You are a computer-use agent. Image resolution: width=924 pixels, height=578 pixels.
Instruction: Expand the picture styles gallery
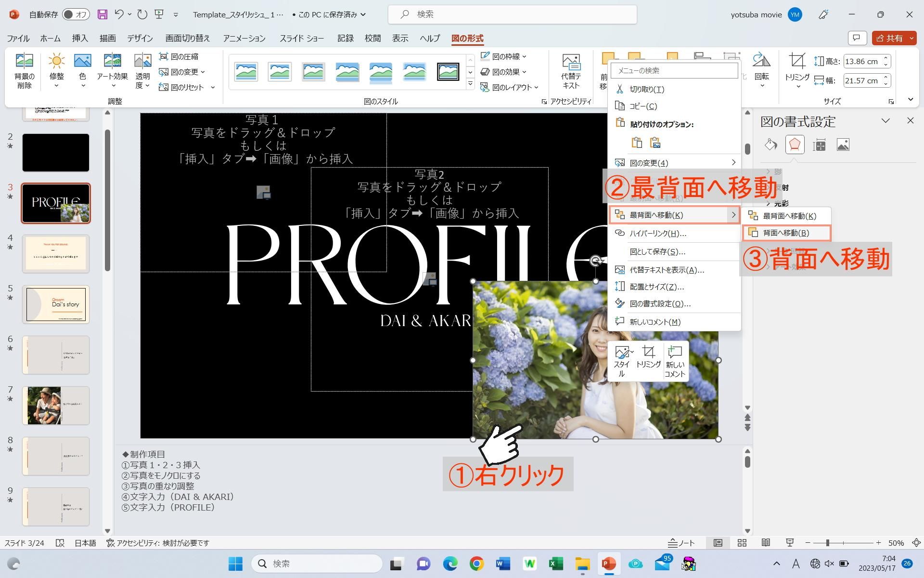pos(470,84)
